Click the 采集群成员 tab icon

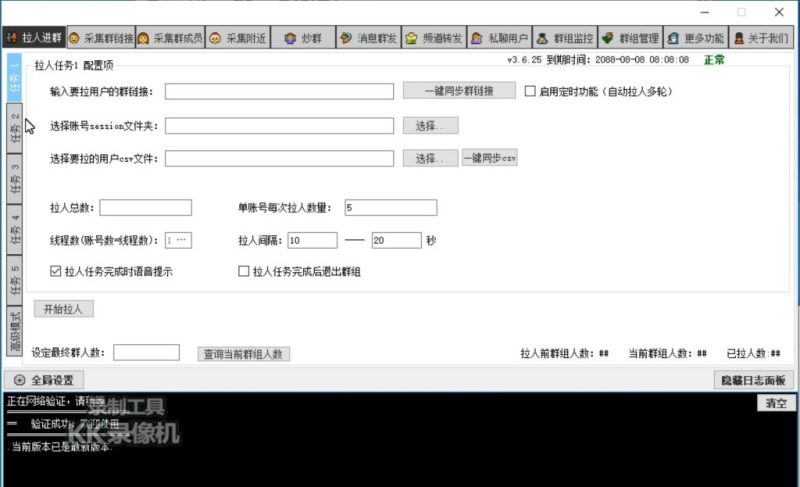pos(143,38)
